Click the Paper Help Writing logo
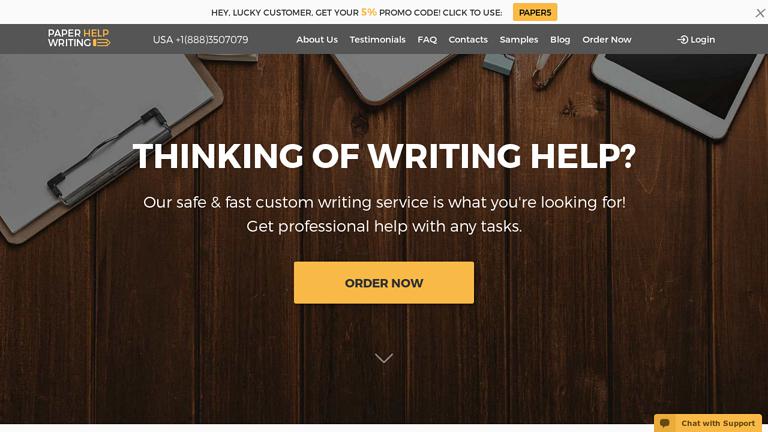This screenshot has width=768, height=432. coord(79,38)
